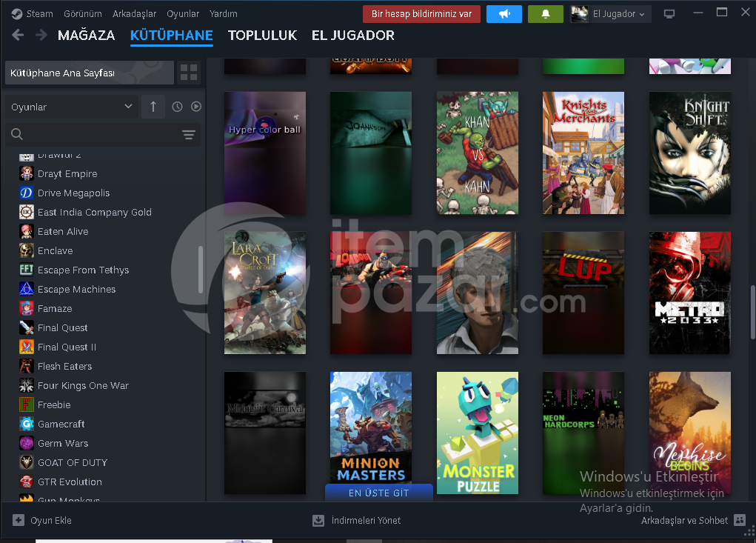Open the notifications bell button

(545, 14)
